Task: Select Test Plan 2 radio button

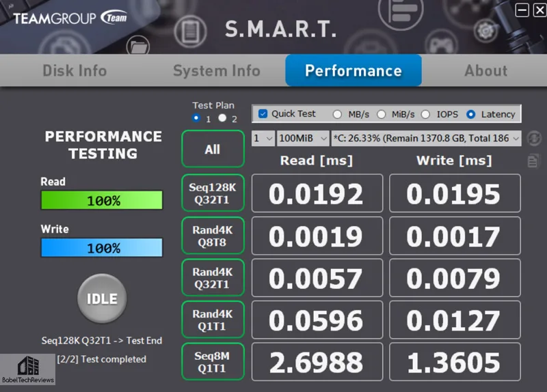Action: point(222,118)
